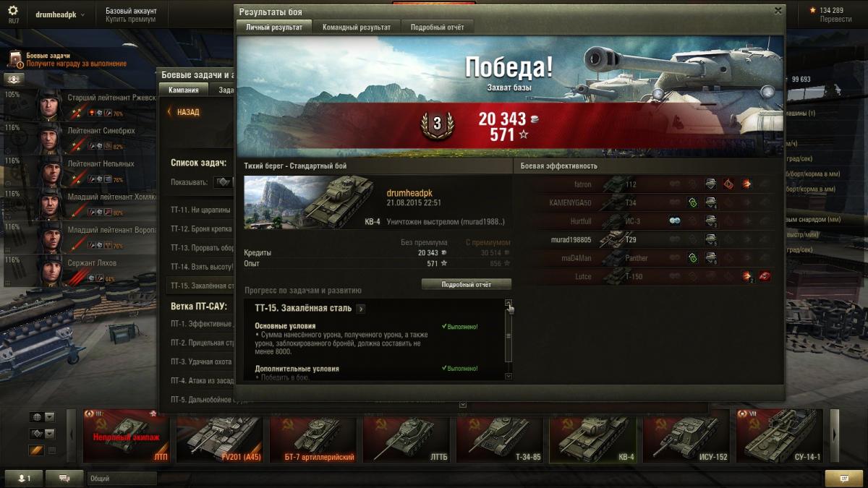This screenshot has height=488, width=868.
Task: Toggle the orange favorites filter in carousel
Action: pos(36,450)
